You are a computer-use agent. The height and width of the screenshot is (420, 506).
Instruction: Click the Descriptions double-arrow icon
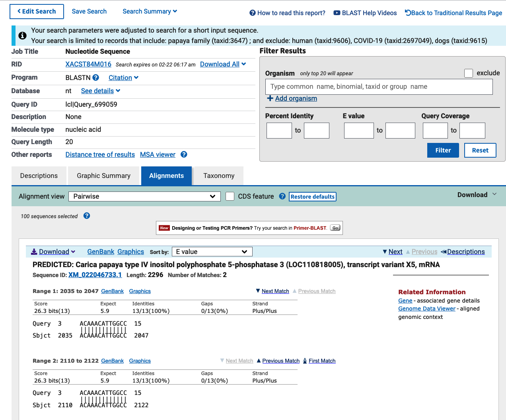444,252
